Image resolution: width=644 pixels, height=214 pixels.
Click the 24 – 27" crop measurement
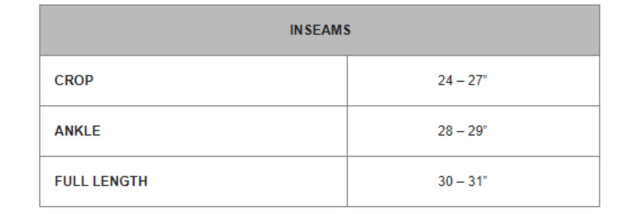[462, 80]
